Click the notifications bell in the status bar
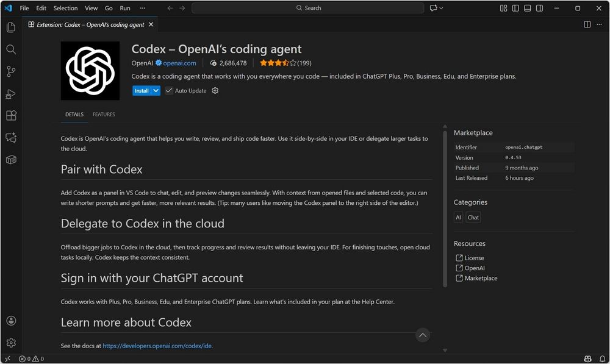This screenshot has width=610, height=364. coord(601,359)
